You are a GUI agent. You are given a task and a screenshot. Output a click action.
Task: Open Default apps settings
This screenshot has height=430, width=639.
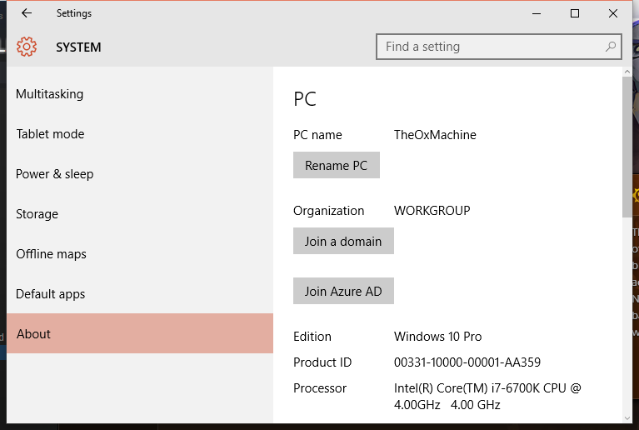pos(50,294)
